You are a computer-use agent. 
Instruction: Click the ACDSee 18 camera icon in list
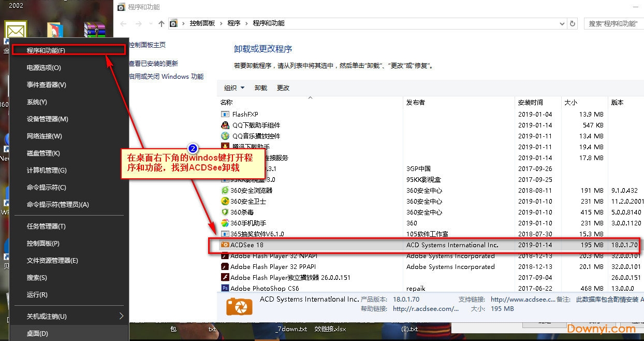pyautogui.click(x=225, y=245)
